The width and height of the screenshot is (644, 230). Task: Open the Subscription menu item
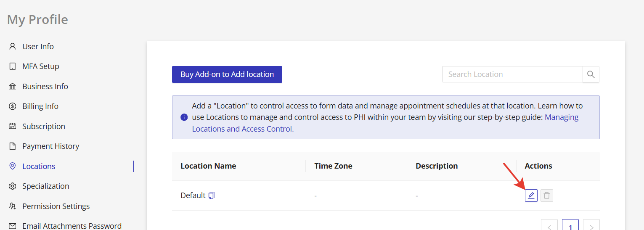(43, 127)
